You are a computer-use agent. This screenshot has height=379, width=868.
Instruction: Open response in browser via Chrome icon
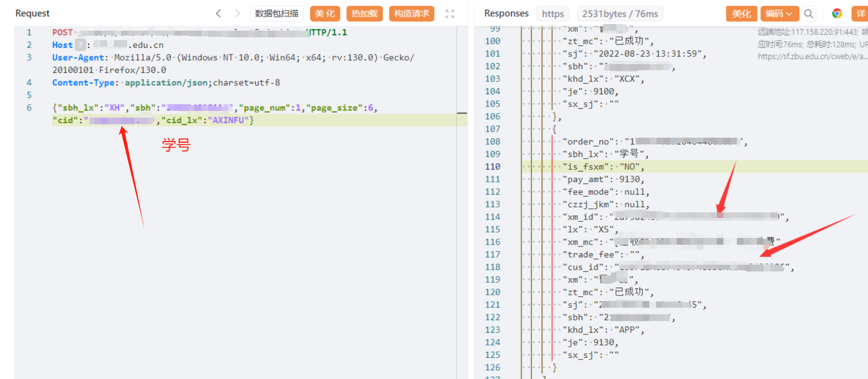(837, 14)
